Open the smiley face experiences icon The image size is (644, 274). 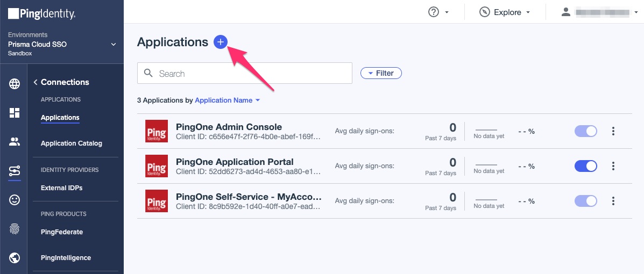(15, 200)
